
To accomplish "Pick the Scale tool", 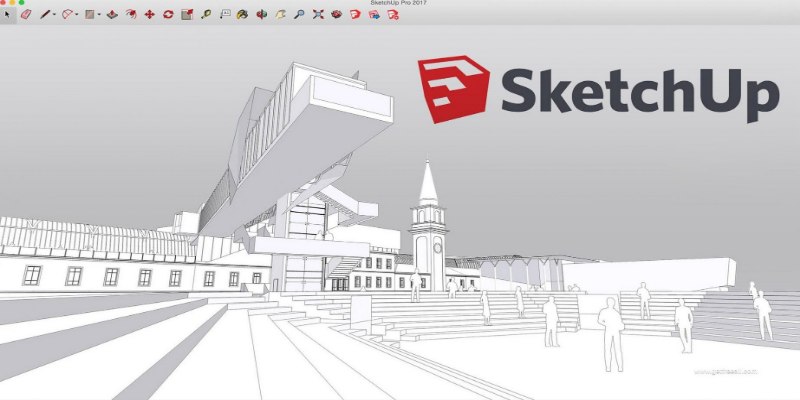I will point(187,15).
